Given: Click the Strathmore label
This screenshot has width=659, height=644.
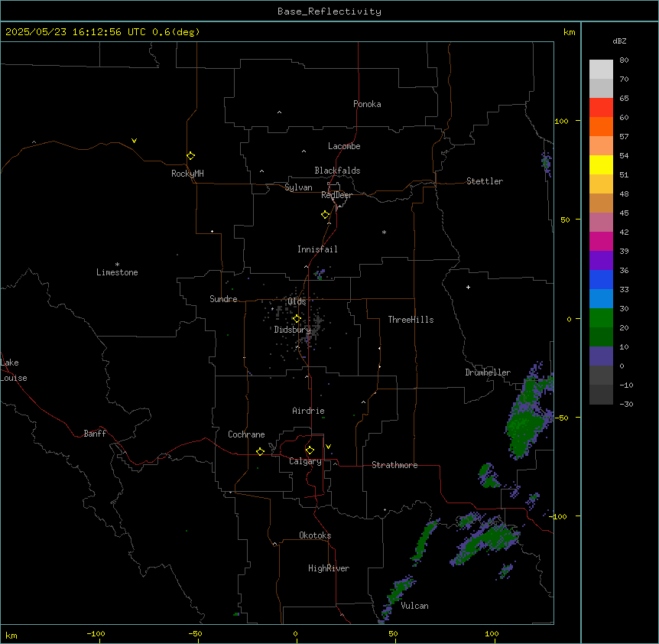Looking at the screenshot, I should tap(394, 465).
